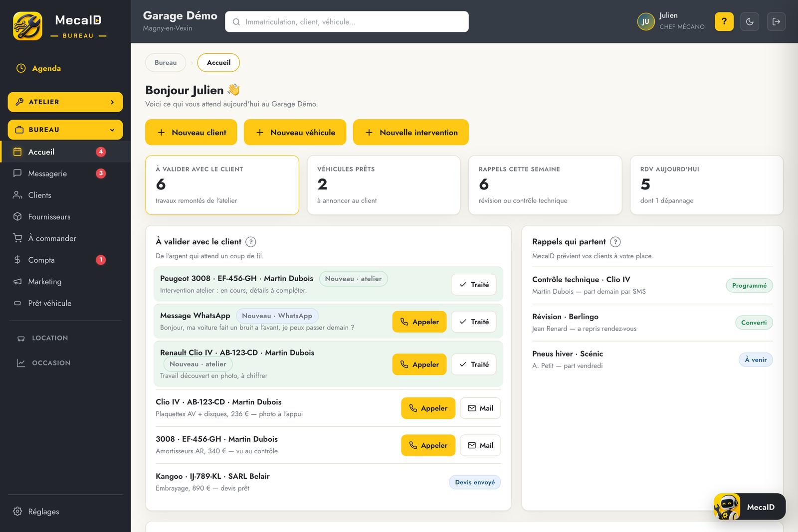798x532 pixels.
Task: Open the MecaID robot assistant widget
Action: [x=750, y=507]
